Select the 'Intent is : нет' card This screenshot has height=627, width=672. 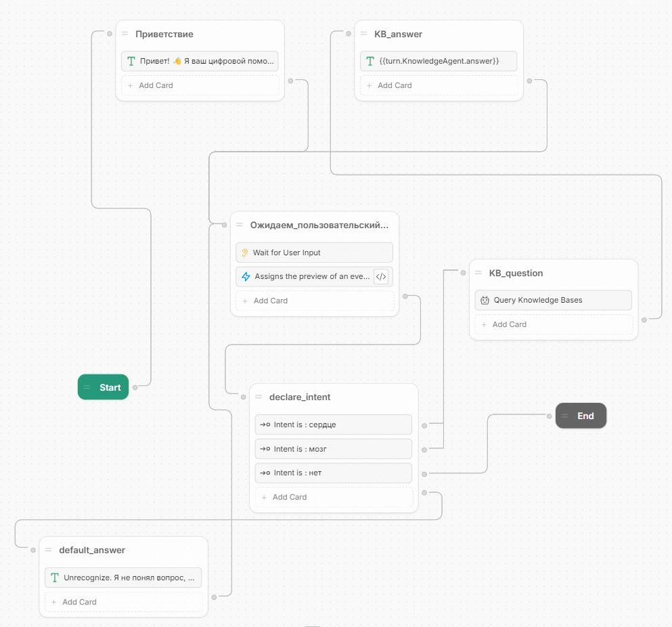point(333,473)
